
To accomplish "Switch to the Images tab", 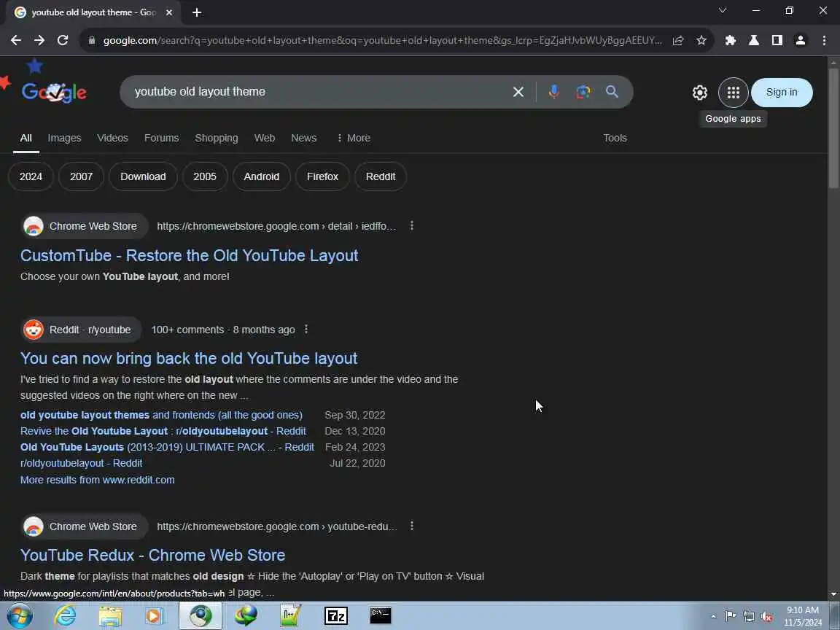I will 64,138.
